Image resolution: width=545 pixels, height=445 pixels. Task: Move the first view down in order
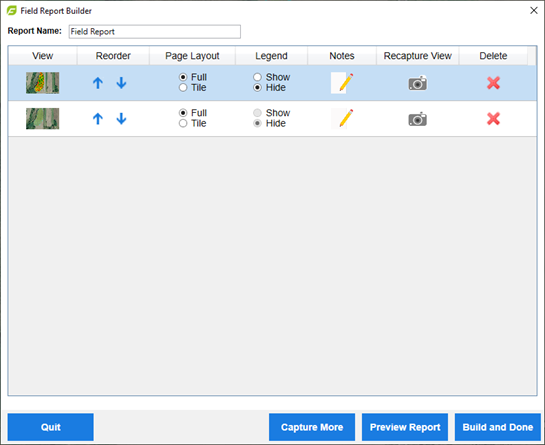tap(121, 83)
